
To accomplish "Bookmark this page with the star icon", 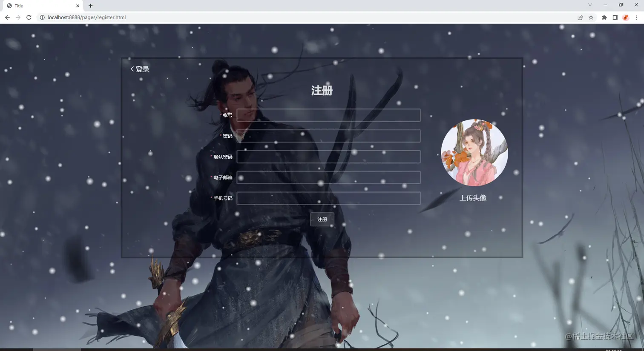I will [x=591, y=17].
